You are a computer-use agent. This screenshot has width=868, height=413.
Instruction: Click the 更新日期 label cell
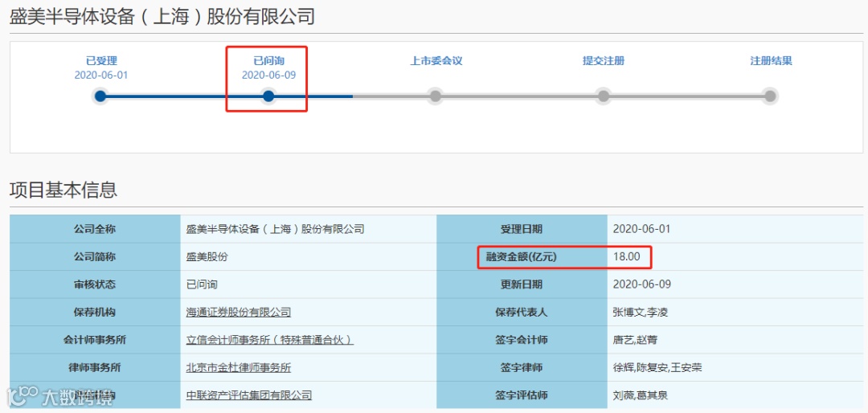[522, 284]
